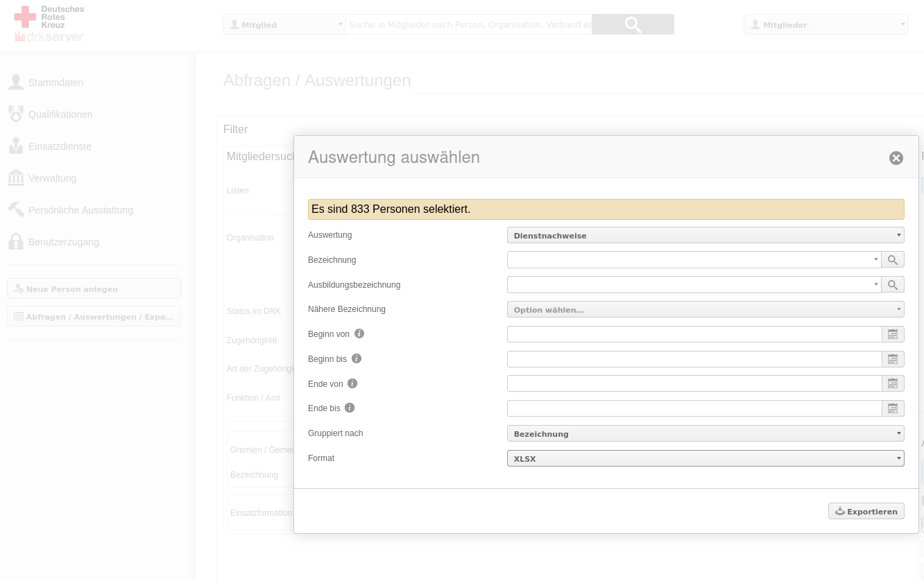Click info icon next to Ende bis

(x=350, y=408)
